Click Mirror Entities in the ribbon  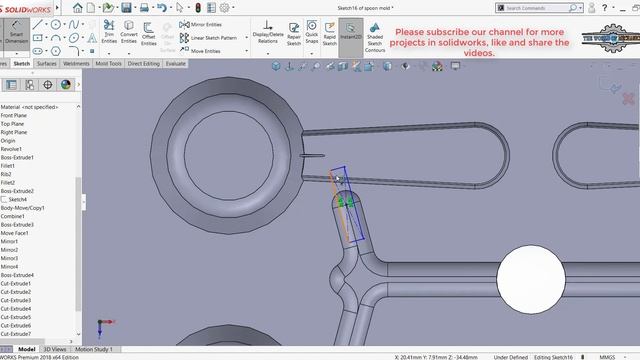click(x=200, y=24)
